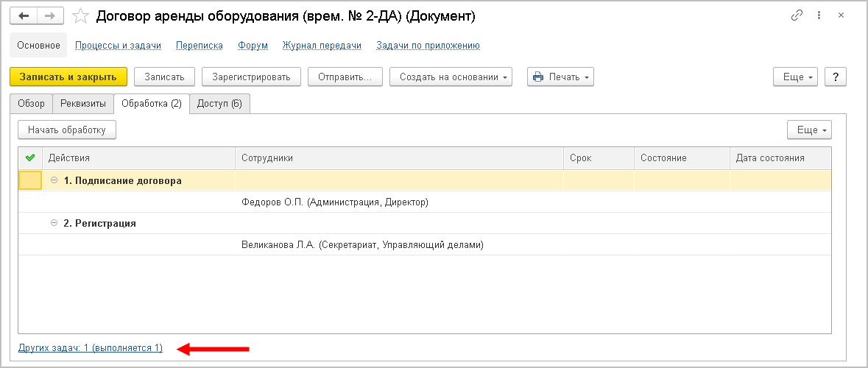Screen dimensions: 868x368
Task: Click green checkmark column header
Action: pos(30,158)
